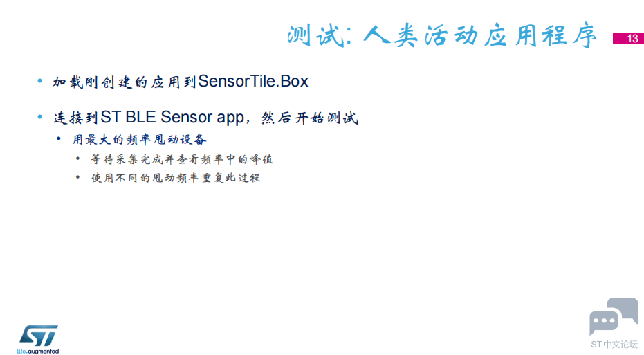The width and height of the screenshot is (644, 355).
Task: Click the ST中文论坛 watermark label
Action: [x=614, y=345]
